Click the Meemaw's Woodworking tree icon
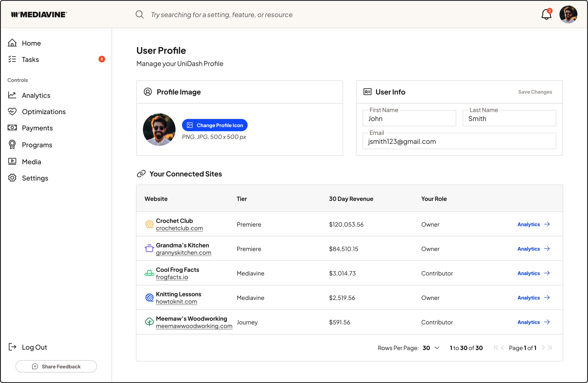The width and height of the screenshot is (588, 383). 149,322
